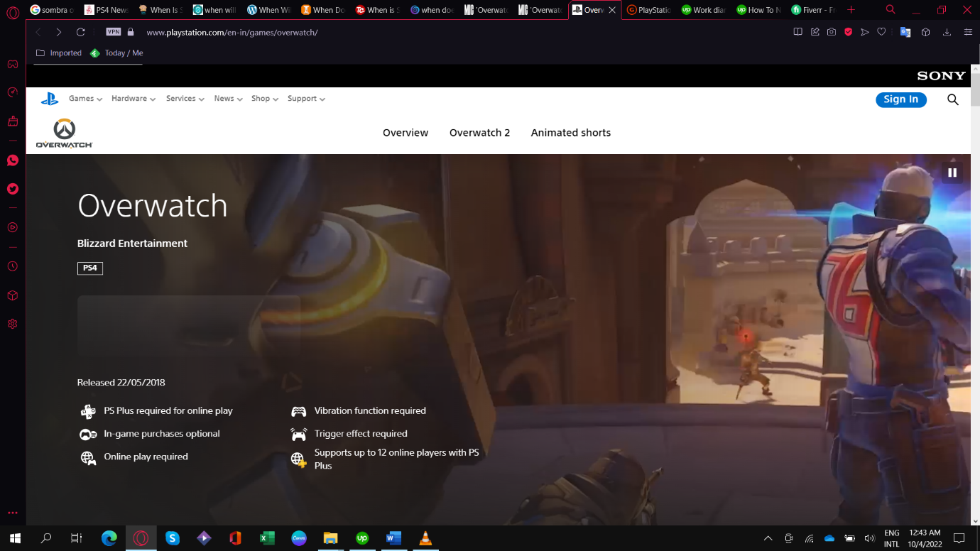Open the Player icon in sidebar
The image size is (980, 551).
coord(13,228)
